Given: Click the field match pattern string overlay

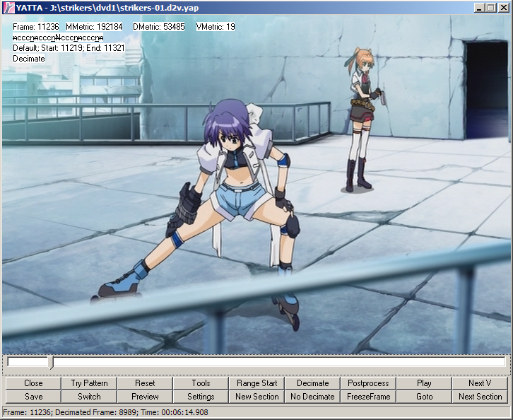Looking at the screenshot, I should (58, 37).
